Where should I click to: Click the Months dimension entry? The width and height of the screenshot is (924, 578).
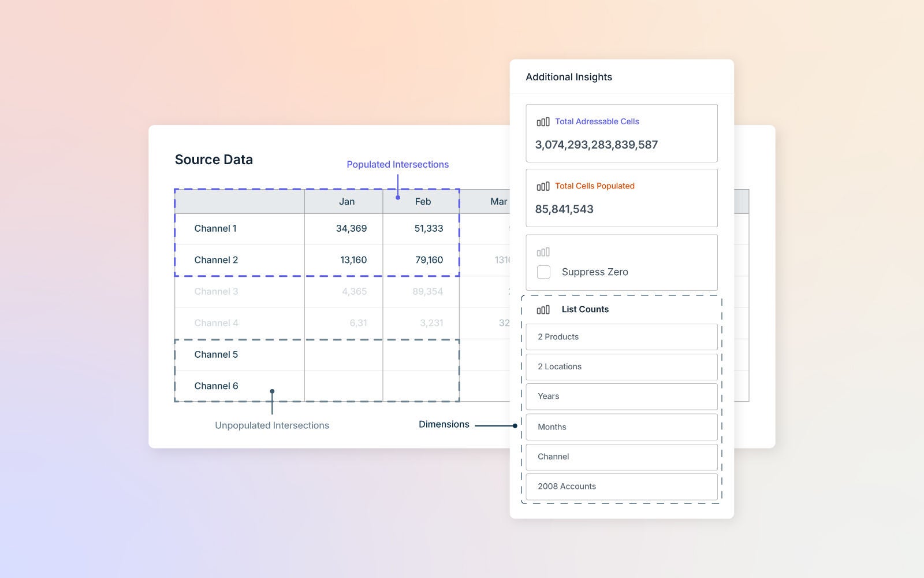pos(621,427)
